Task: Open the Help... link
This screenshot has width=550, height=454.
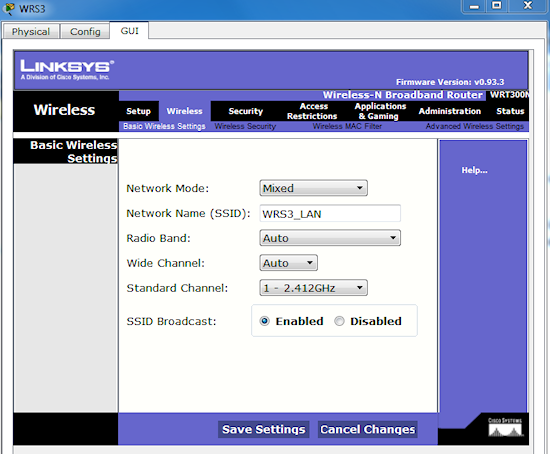Action: (x=474, y=170)
